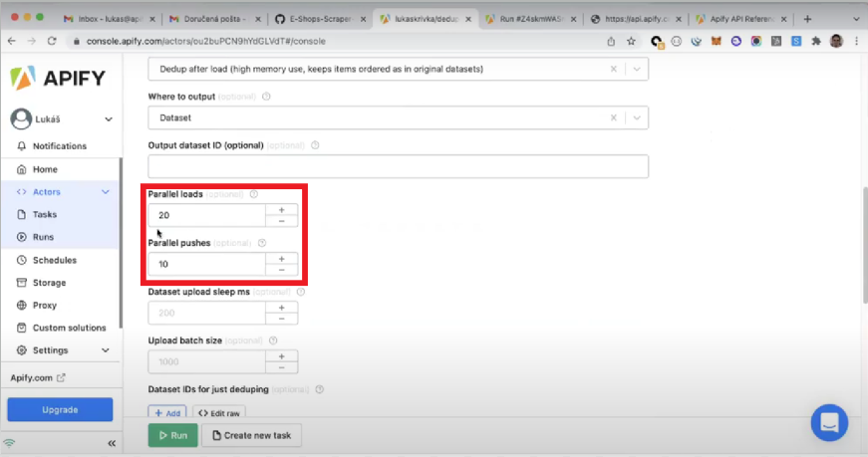Click the Upgrade button
Image resolution: width=868 pixels, height=457 pixels.
pos(60,410)
